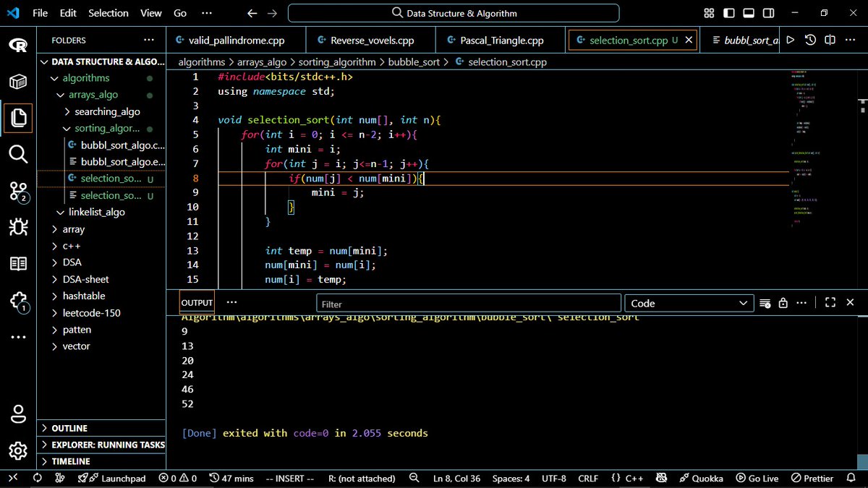Image resolution: width=868 pixels, height=488 pixels.
Task: Go back with the left arrow
Action: click(252, 13)
